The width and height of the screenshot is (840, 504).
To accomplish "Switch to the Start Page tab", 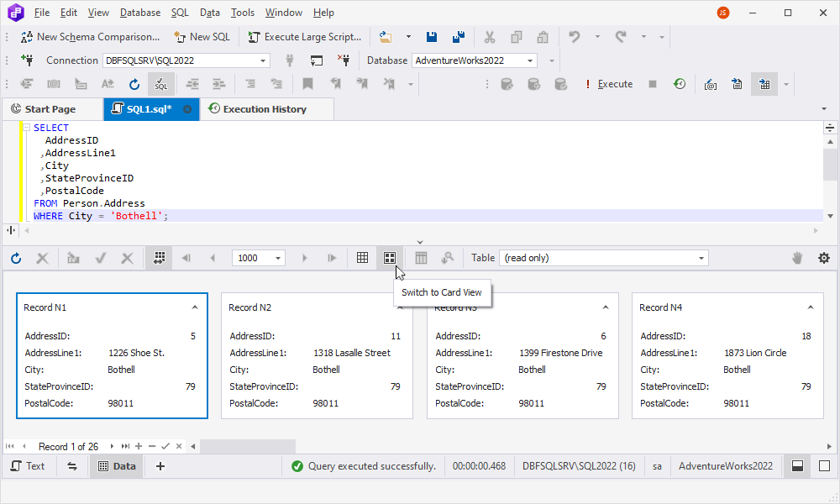I will [51, 109].
